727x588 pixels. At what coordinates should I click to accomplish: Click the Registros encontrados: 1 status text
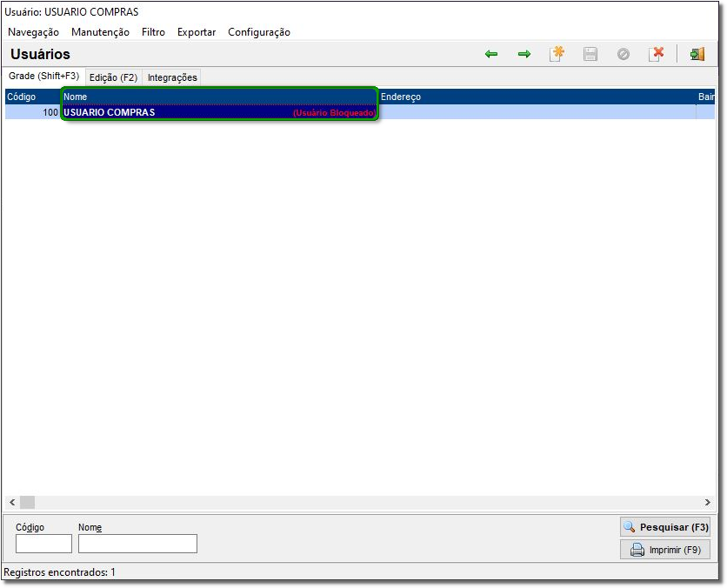pyautogui.click(x=59, y=572)
